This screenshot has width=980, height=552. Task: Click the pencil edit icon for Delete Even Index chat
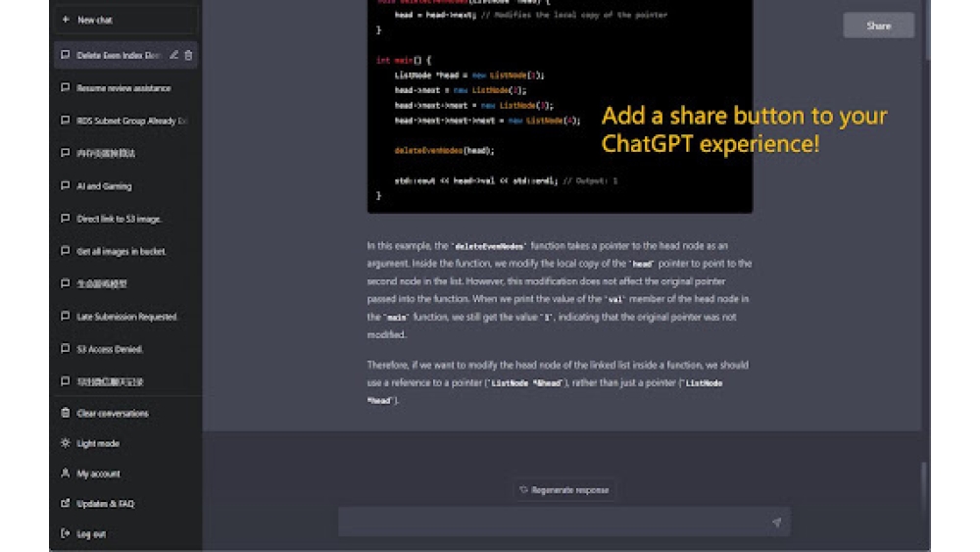click(173, 55)
